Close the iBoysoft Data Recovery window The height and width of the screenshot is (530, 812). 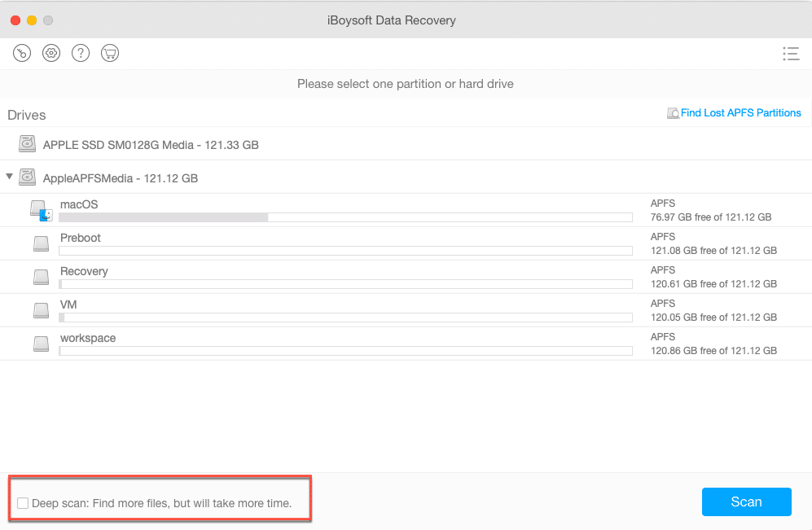click(x=15, y=20)
